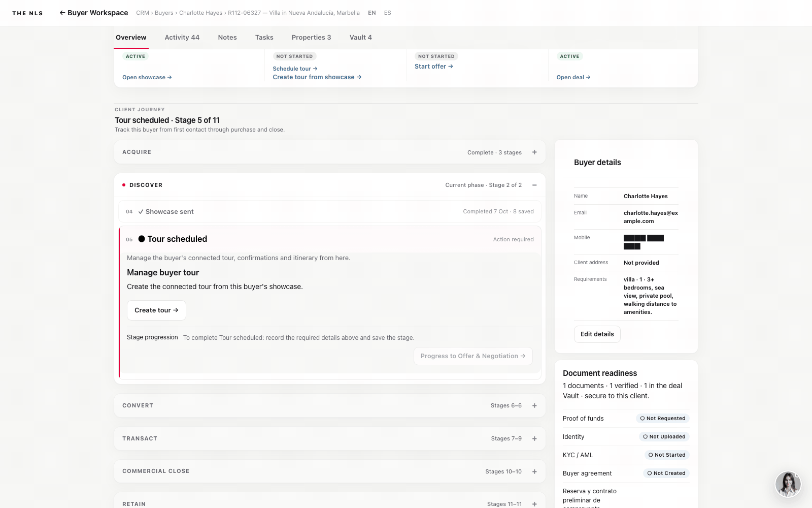Click the CRM breadcrumb
This screenshot has height=508, width=812.
point(143,13)
